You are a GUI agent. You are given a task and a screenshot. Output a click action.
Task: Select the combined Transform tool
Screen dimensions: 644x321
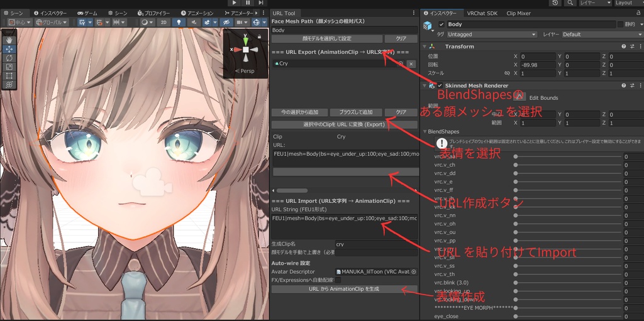[x=9, y=84]
